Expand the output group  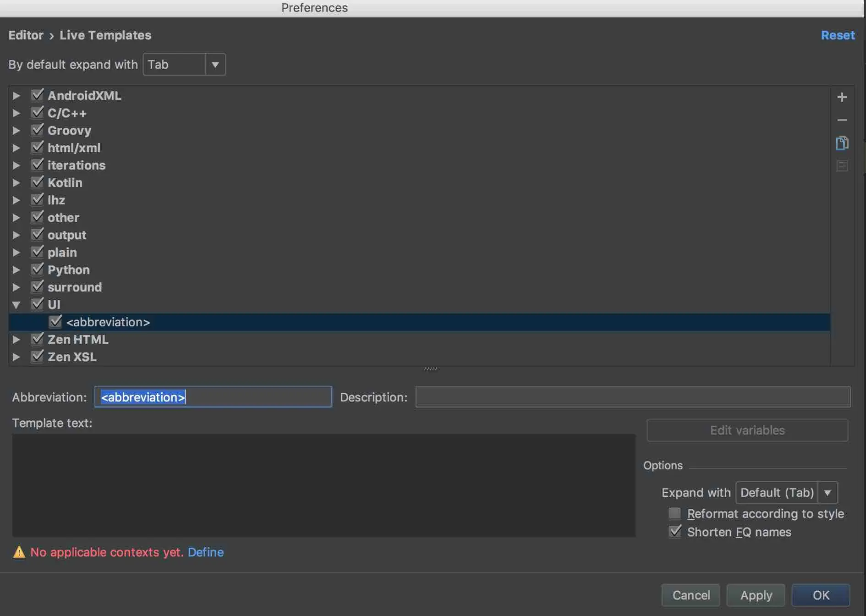point(16,235)
